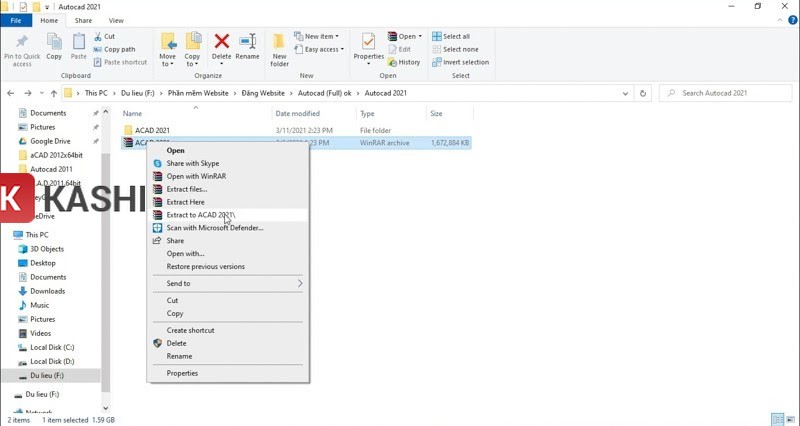Click the Rename icon in Organize group
Screen dimensions: 800x426
click(x=247, y=42)
